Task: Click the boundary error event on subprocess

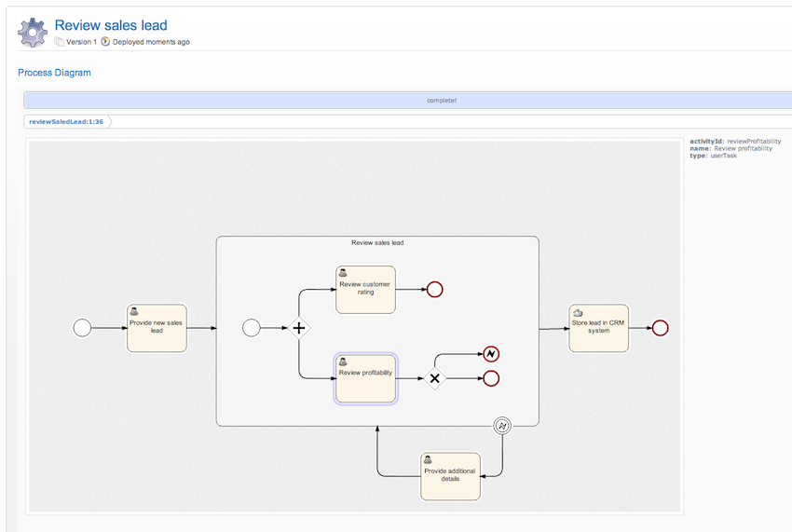Action: (502, 426)
